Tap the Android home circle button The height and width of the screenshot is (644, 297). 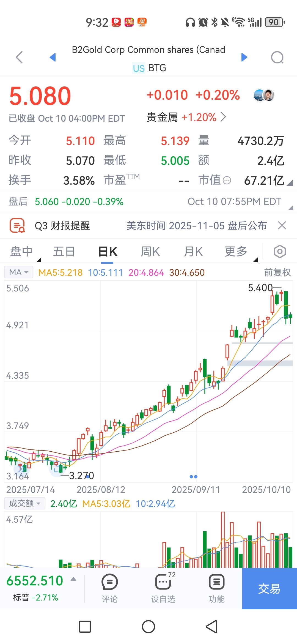[x=148, y=627]
